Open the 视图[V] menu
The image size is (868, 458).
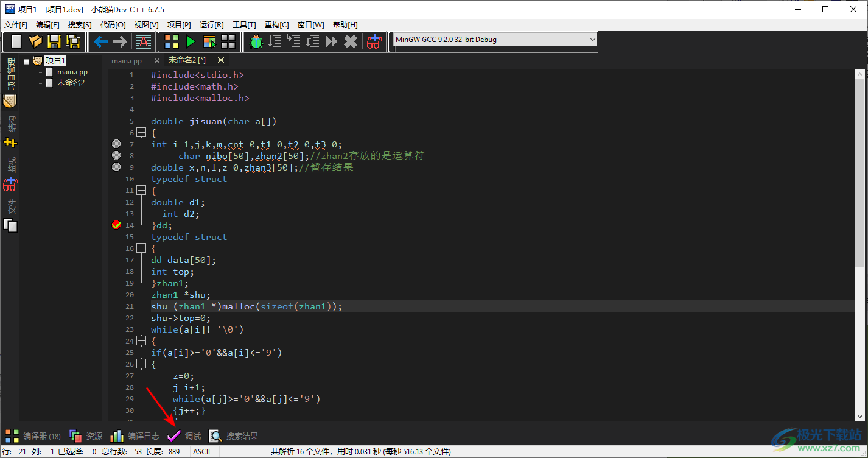click(x=146, y=24)
